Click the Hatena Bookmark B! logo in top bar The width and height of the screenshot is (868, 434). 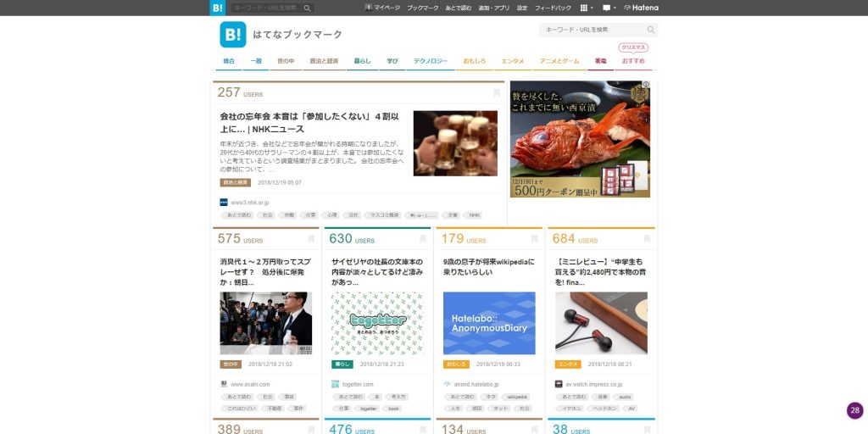[218, 8]
